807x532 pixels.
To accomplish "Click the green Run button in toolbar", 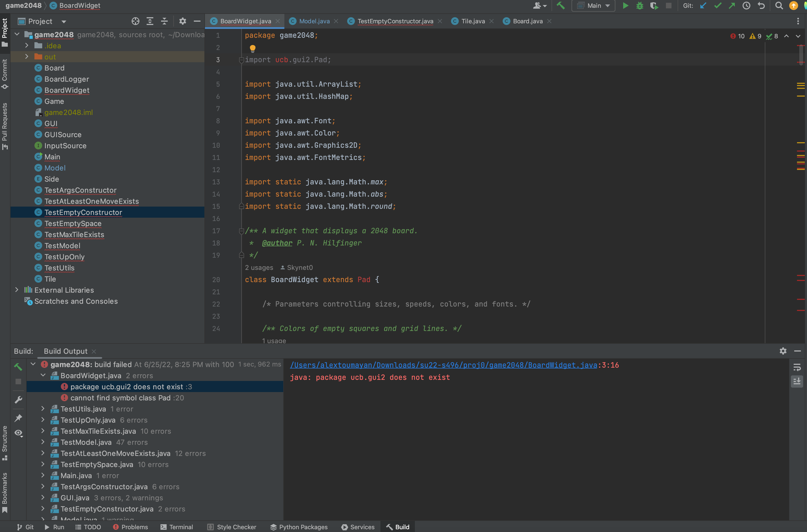I will pyautogui.click(x=625, y=6).
